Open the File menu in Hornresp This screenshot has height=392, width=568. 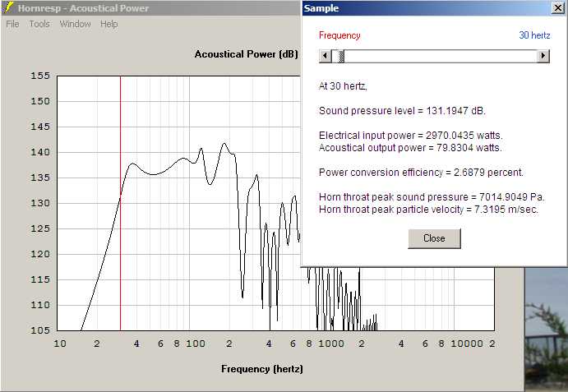(12, 25)
